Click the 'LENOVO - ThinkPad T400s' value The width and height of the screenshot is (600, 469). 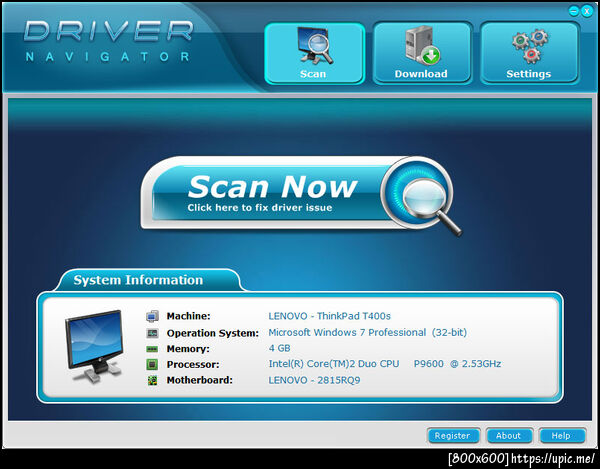[x=329, y=316]
